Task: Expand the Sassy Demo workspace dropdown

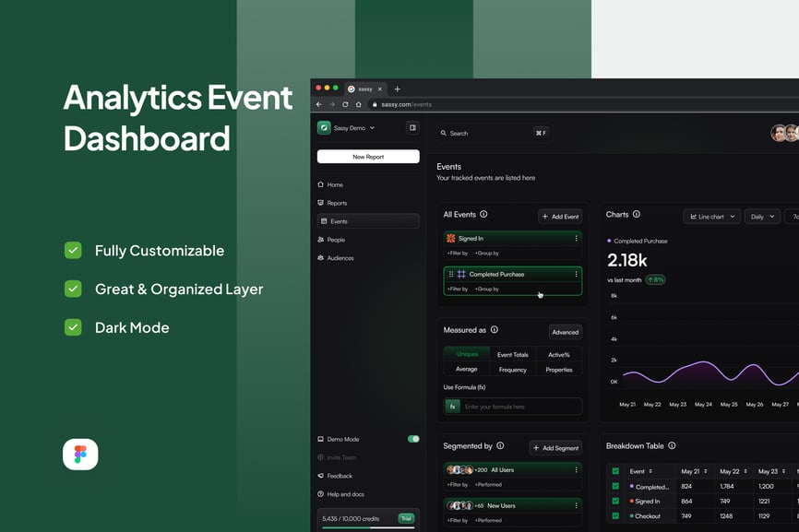Action: point(346,128)
